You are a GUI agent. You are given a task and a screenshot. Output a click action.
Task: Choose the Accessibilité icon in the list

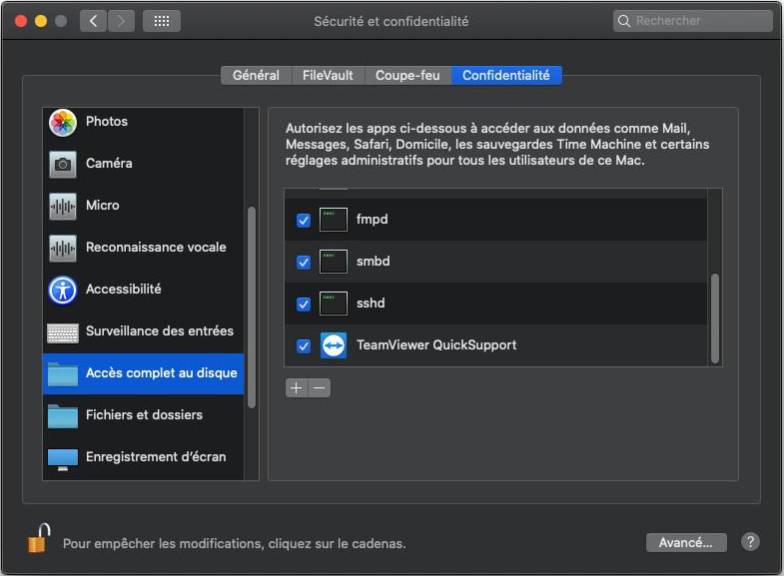[62, 290]
